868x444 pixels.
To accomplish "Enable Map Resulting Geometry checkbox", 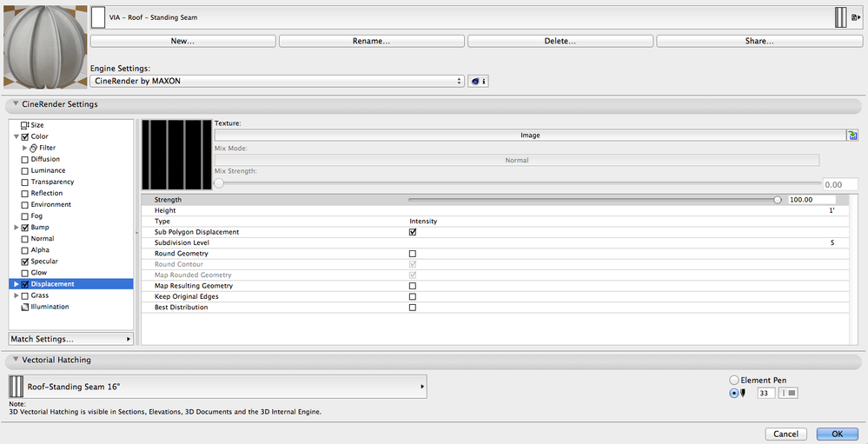I will pos(413,286).
